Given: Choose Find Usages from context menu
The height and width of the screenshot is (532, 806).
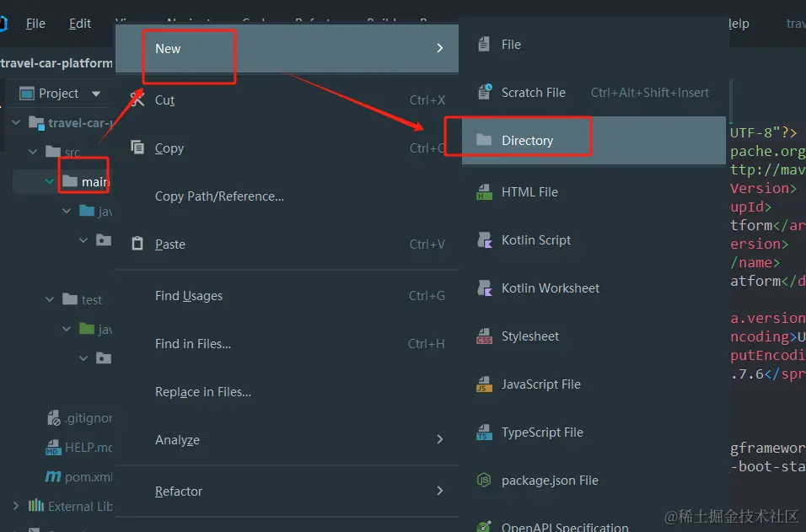Looking at the screenshot, I should tap(287, 296).
